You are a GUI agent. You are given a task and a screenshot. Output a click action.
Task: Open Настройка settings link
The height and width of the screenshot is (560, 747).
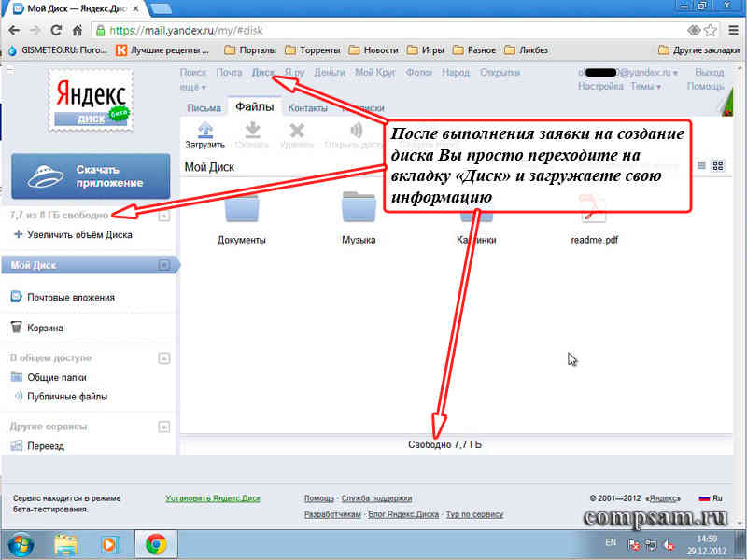click(600, 86)
